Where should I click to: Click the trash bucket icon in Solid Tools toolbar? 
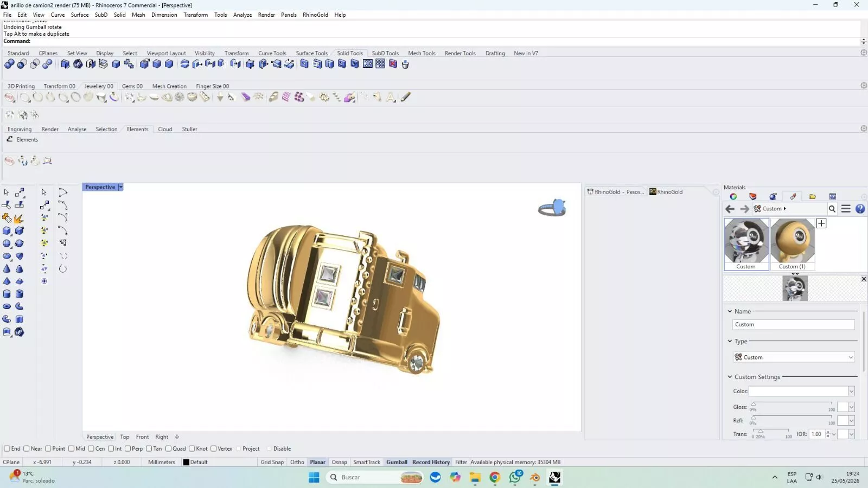coord(405,64)
